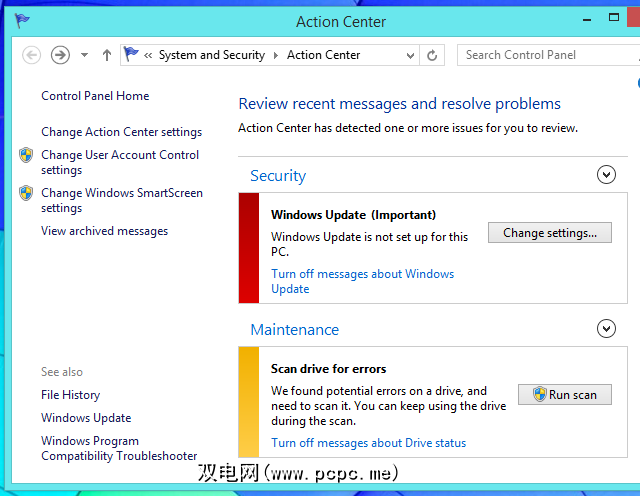Open File History under See also

(71, 395)
